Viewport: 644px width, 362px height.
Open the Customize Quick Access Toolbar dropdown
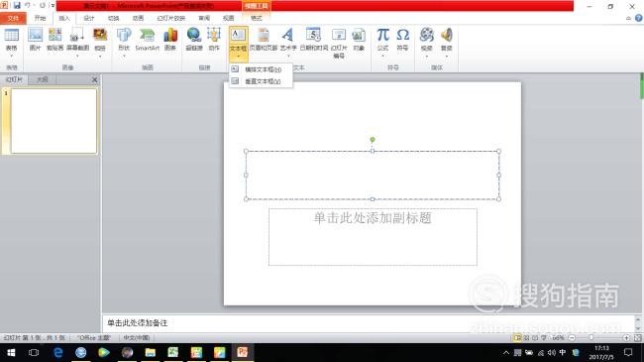point(53,6)
